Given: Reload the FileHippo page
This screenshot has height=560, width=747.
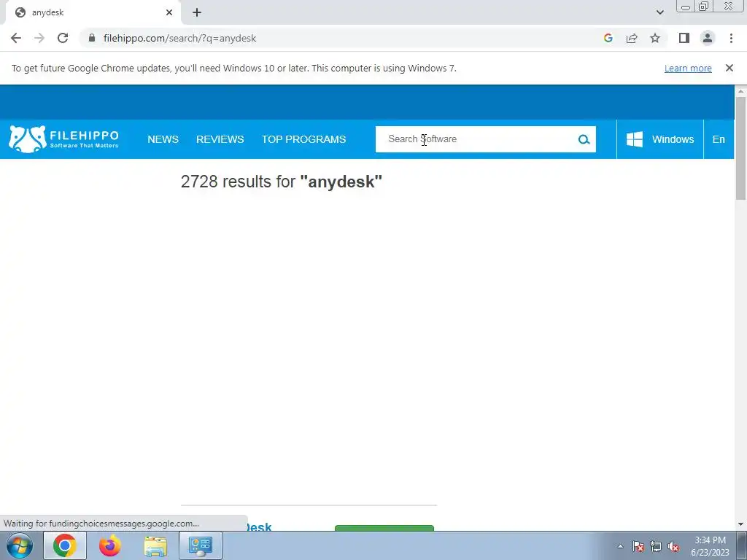Looking at the screenshot, I should tap(63, 38).
